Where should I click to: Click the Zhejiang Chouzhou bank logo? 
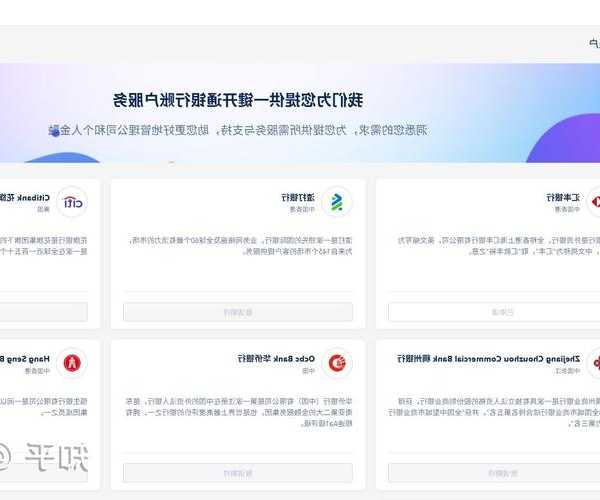(595, 363)
